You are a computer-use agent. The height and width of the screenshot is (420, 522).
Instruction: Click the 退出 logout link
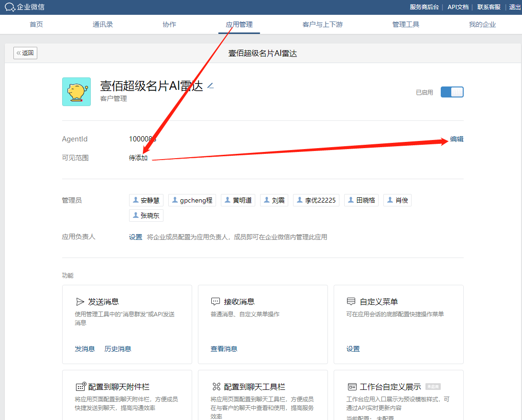point(515,7)
